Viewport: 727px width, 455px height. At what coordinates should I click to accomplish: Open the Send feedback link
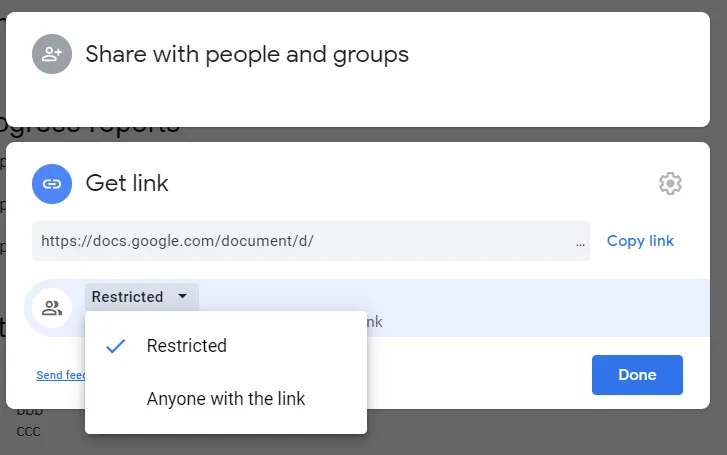[x=61, y=376]
